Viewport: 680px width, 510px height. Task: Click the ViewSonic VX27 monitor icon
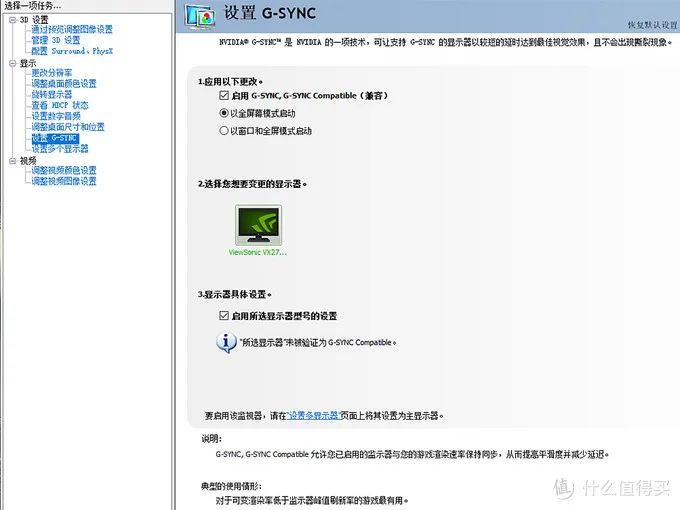point(258,225)
